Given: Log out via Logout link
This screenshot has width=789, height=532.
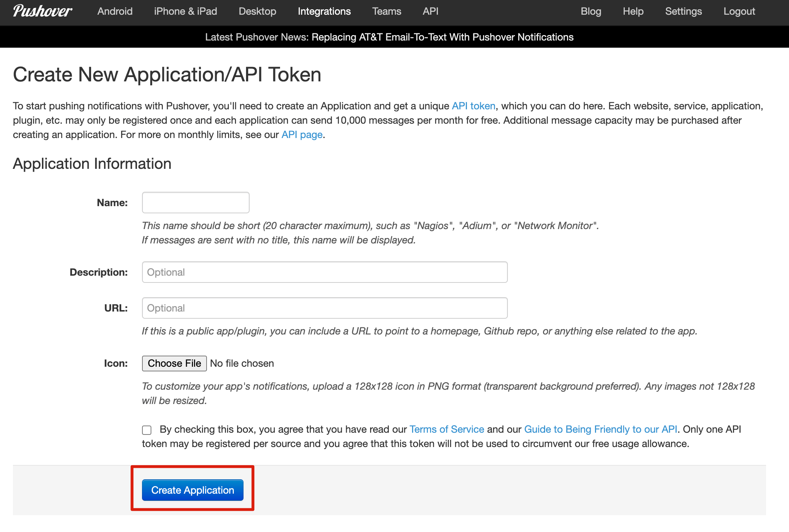Looking at the screenshot, I should click(x=739, y=11).
